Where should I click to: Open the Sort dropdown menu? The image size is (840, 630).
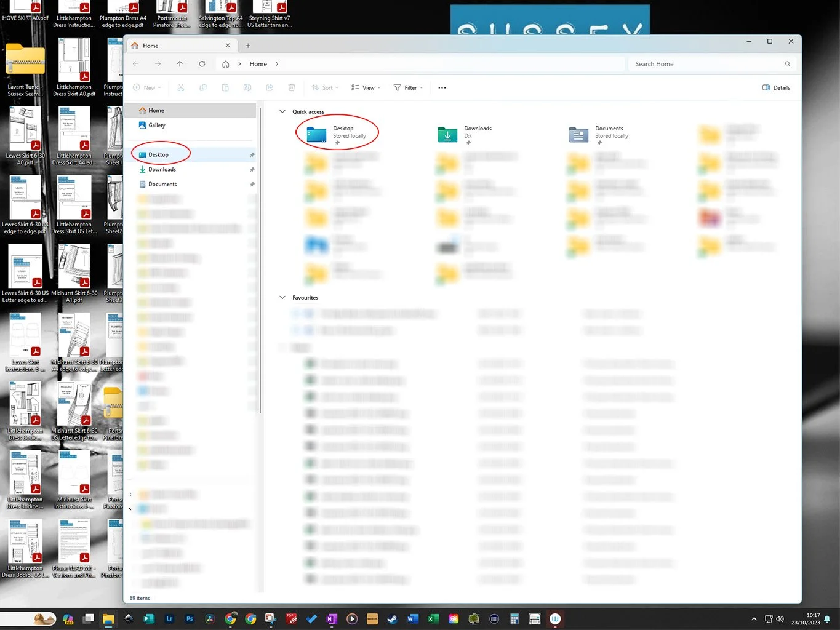pyautogui.click(x=325, y=87)
